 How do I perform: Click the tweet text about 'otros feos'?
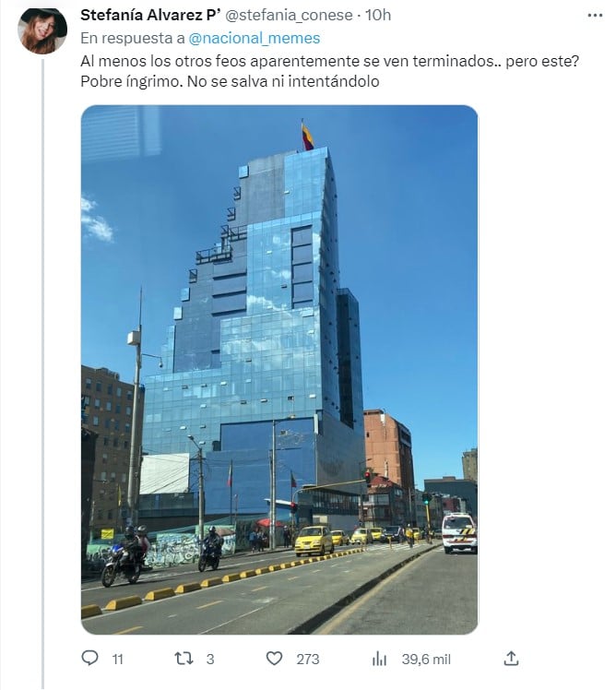click(329, 61)
